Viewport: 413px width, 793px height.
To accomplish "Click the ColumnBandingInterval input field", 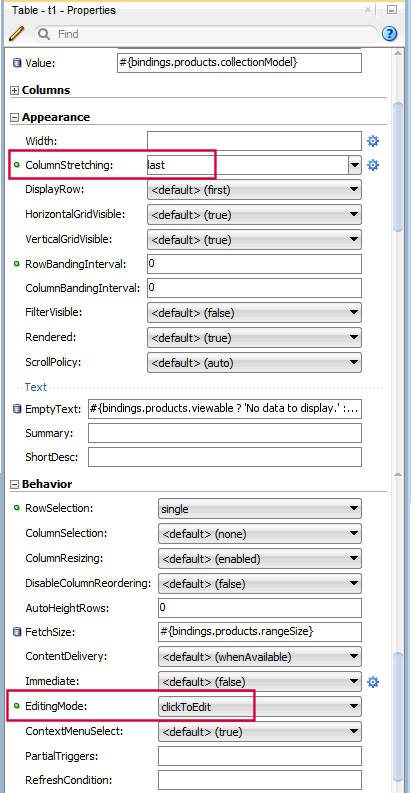I will (x=254, y=288).
